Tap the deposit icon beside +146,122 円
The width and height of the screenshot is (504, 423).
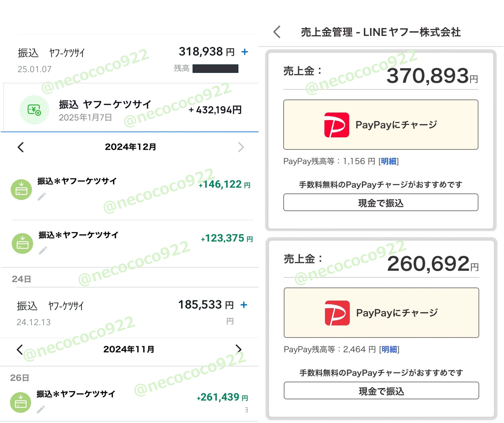[21, 190]
